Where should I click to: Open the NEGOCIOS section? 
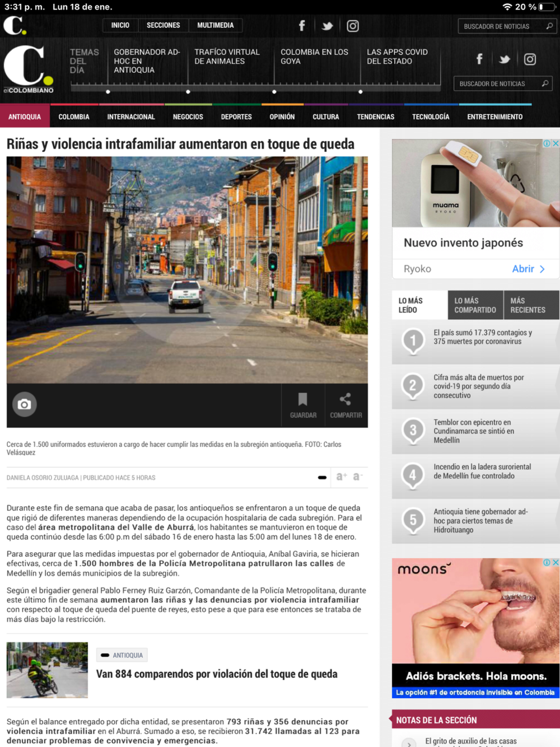point(188,116)
